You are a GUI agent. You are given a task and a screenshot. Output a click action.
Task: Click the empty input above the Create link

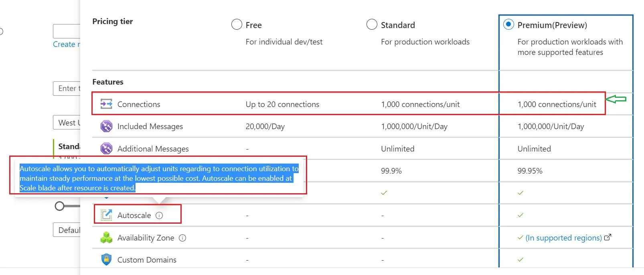[67, 31]
